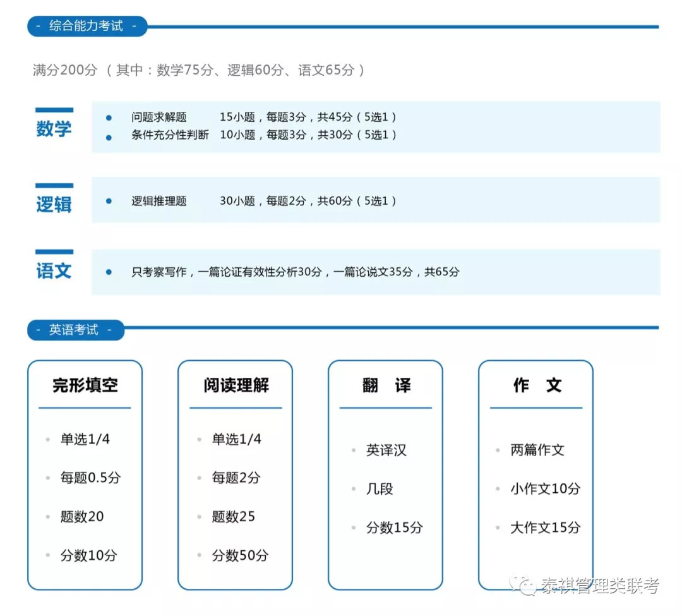This screenshot has width=682, height=616.
Task: Select the 题数25 item in 阅读理解
Action: click(x=233, y=517)
